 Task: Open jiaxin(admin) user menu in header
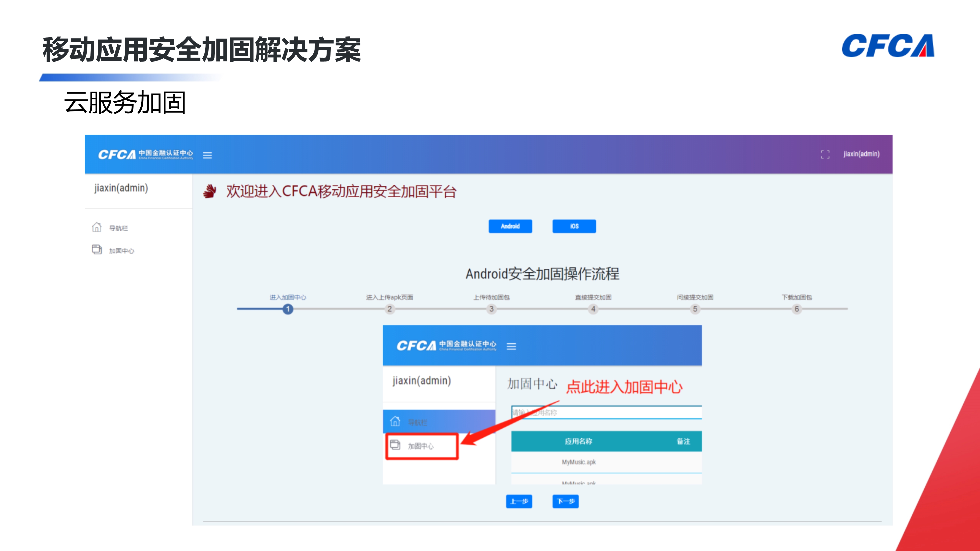tap(861, 154)
